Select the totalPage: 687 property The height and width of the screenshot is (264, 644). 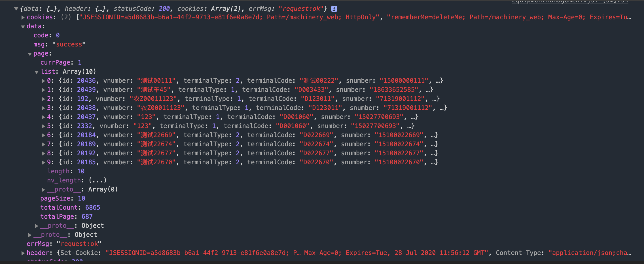click(67, 216)
